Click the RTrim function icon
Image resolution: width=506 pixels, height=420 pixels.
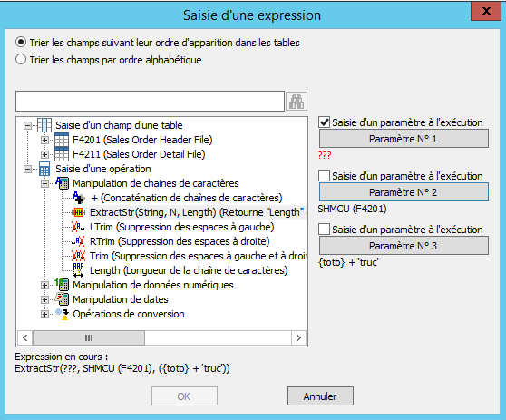point(78,241)
